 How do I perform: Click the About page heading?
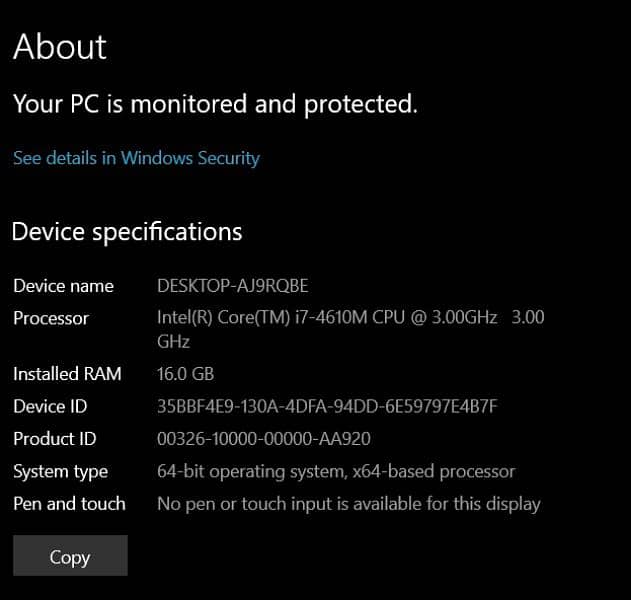(x=60, y=47)
